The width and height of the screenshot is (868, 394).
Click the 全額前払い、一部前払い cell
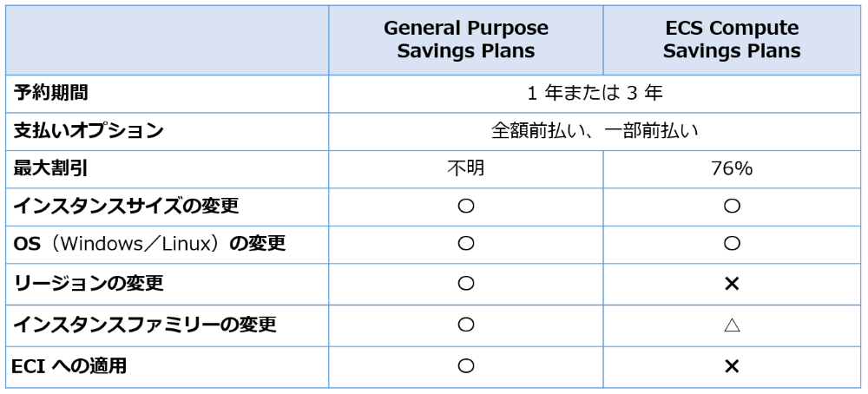point(595,131)
